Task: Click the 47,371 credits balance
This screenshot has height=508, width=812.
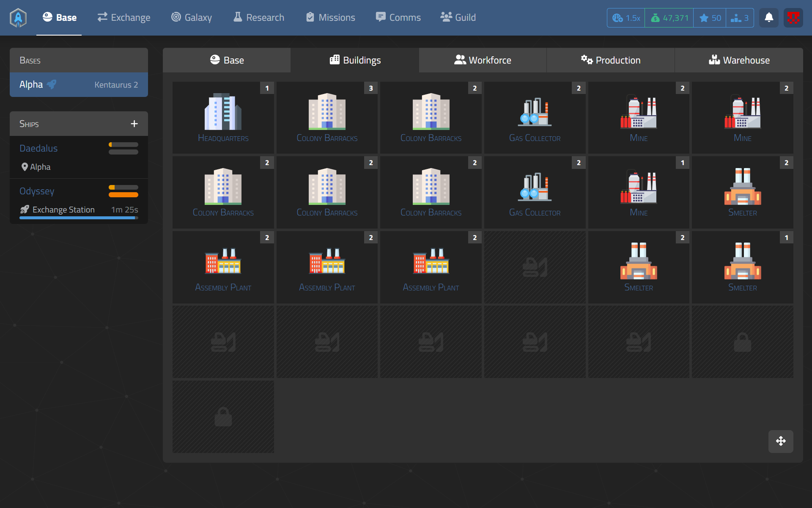Action: (x=669, y=18)
